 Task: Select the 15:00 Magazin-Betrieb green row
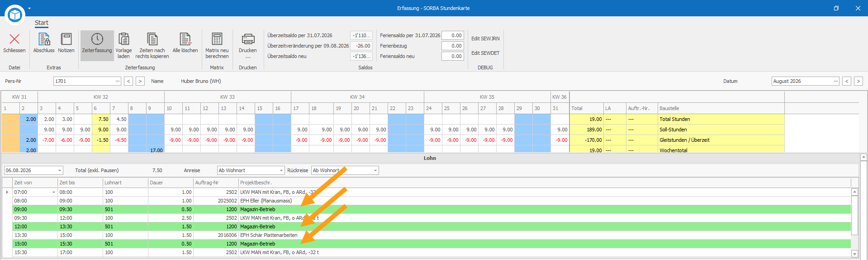[x=432, y=244]
